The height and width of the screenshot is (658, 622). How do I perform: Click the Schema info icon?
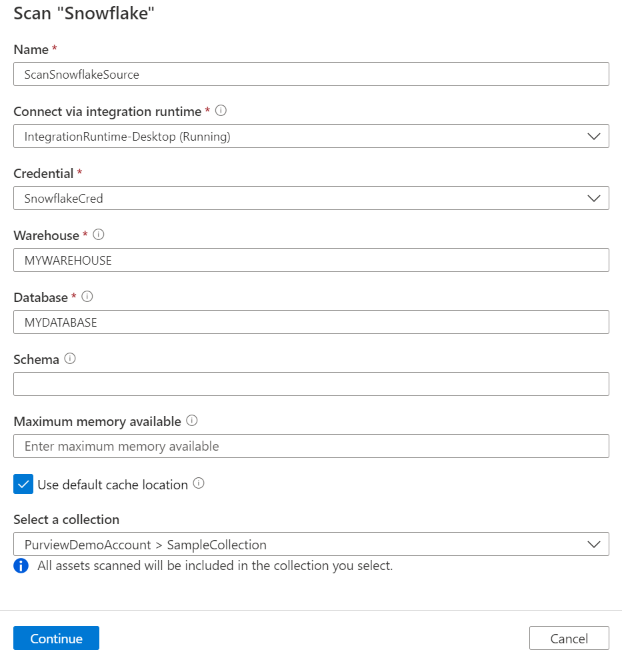[x=70, y=359]
